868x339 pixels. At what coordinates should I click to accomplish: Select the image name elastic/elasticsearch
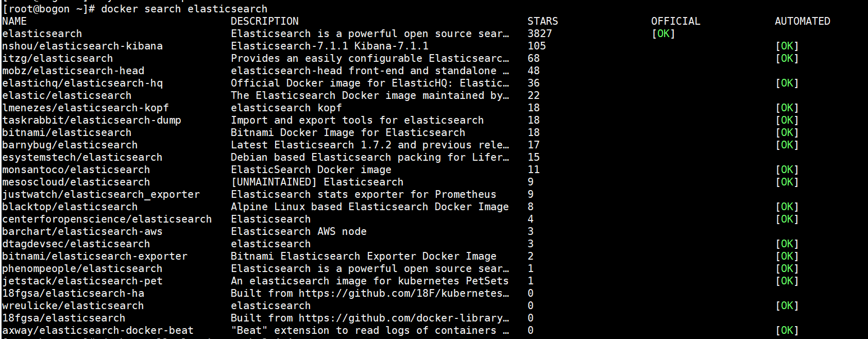tap(67, 95)
